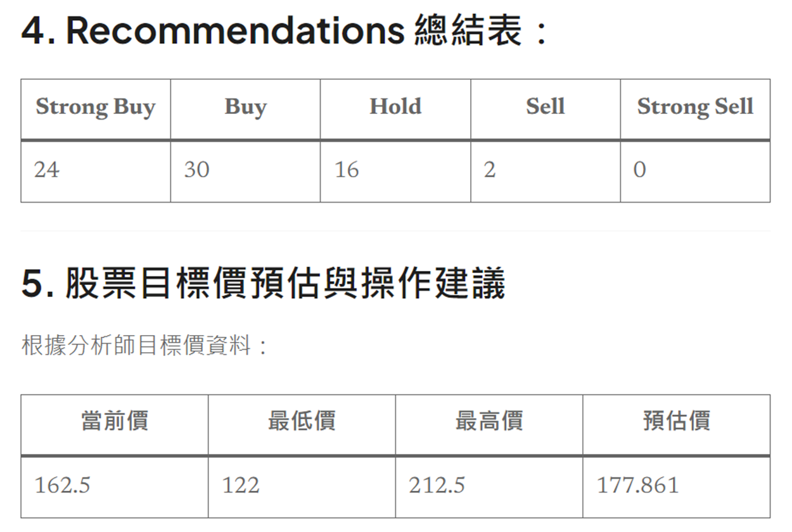Click the Hold value 16
The width and height of the screenshot is (792, 532).
click(x=347, y=170)
